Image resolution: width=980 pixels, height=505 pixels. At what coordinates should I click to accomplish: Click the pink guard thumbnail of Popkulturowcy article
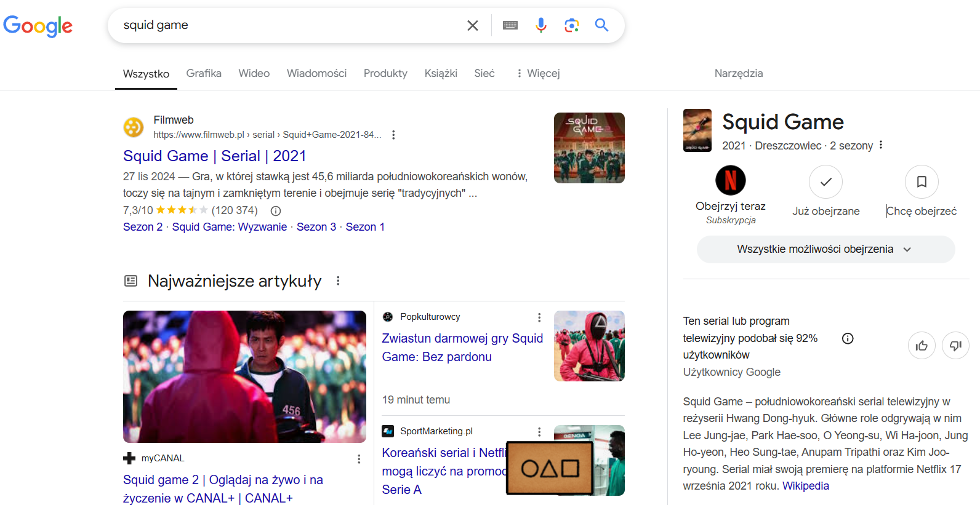589,346
